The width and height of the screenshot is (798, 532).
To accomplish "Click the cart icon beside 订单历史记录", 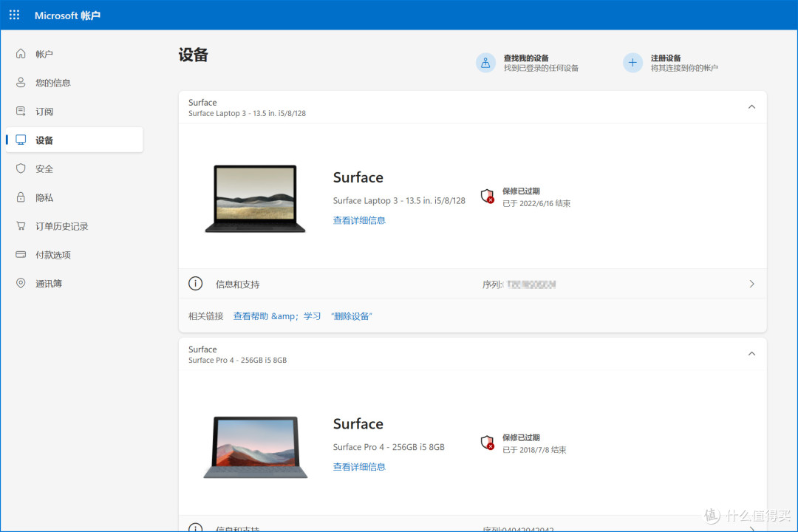I will coord(21,225).
